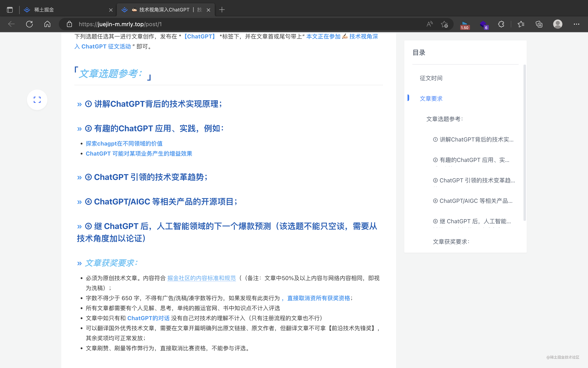This screenshot has width=588, height=368.
Task: Open the Favorites list
Action: [x=521, y=24]
